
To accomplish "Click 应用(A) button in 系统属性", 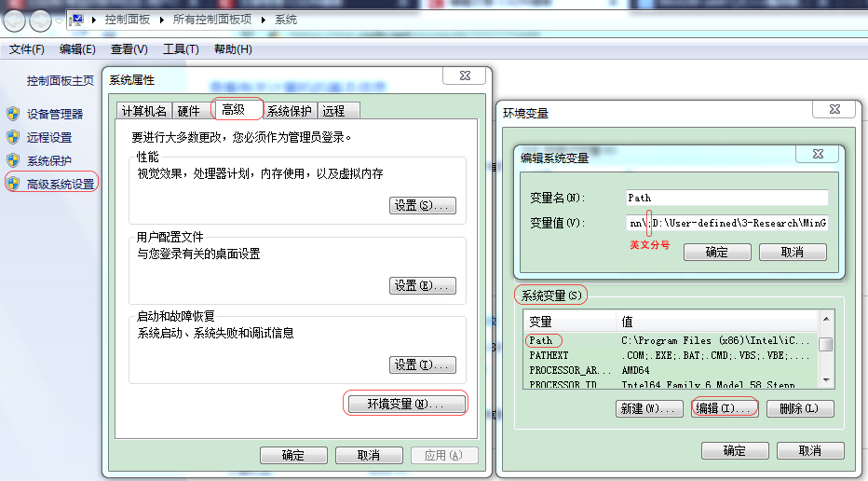I will (x=444, y=456).
